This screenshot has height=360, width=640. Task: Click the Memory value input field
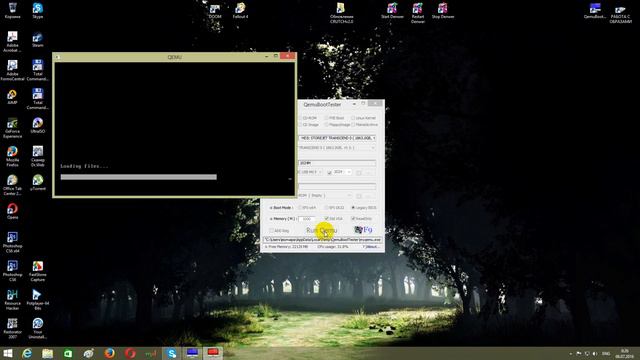tap(306, 219)
